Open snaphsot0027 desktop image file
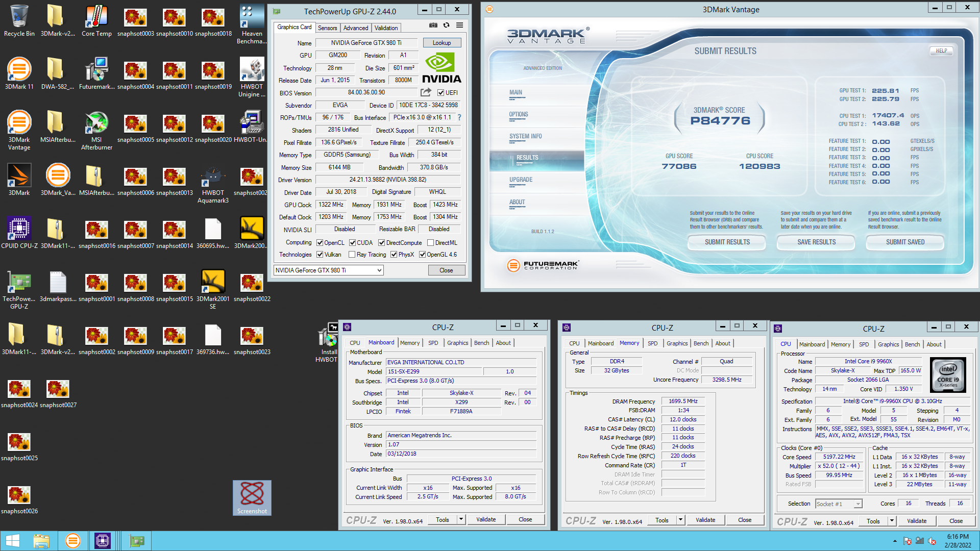 [58, 392]
